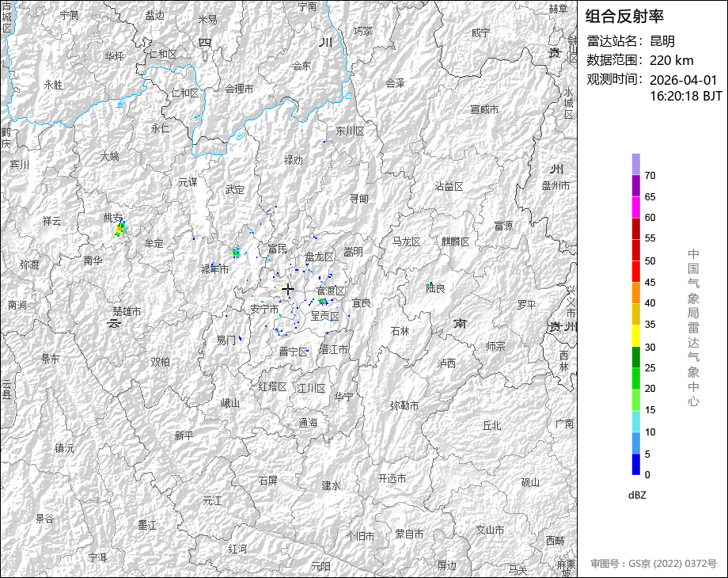Click the 嵩明 map label

354,252
